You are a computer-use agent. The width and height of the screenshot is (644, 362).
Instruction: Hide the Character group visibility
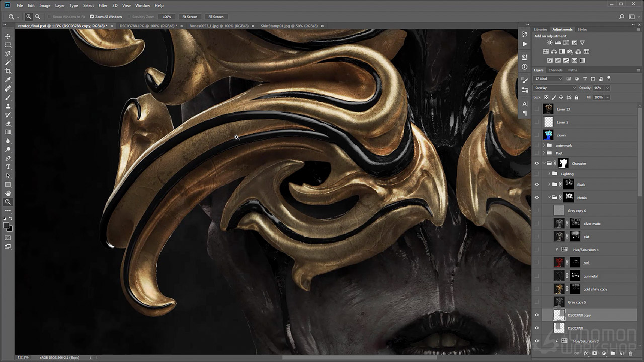536,163
